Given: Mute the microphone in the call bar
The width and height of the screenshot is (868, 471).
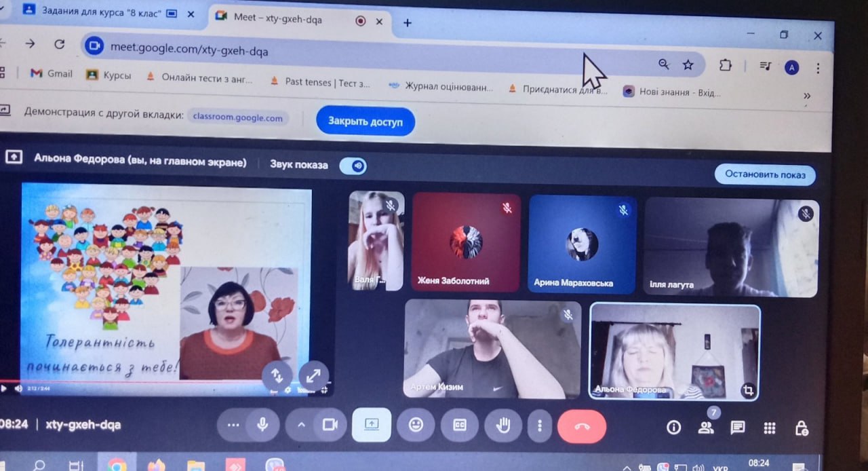Looking at the screenshot, I should click(x=262, y=425).
